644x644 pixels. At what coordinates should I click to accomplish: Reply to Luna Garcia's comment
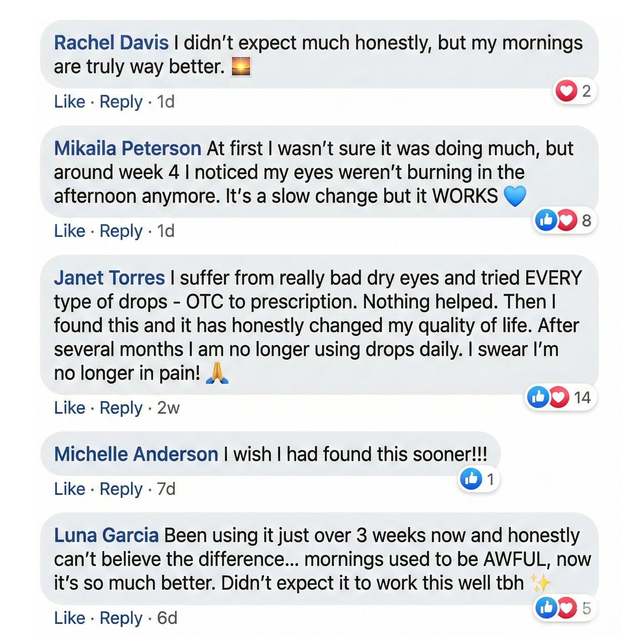click(x=121, y=618)
